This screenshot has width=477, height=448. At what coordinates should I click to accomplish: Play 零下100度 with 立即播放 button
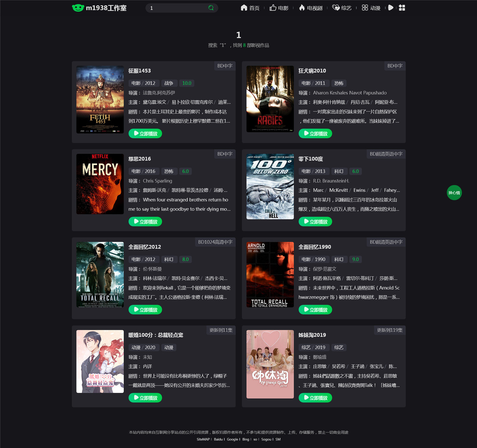[315, 222]
